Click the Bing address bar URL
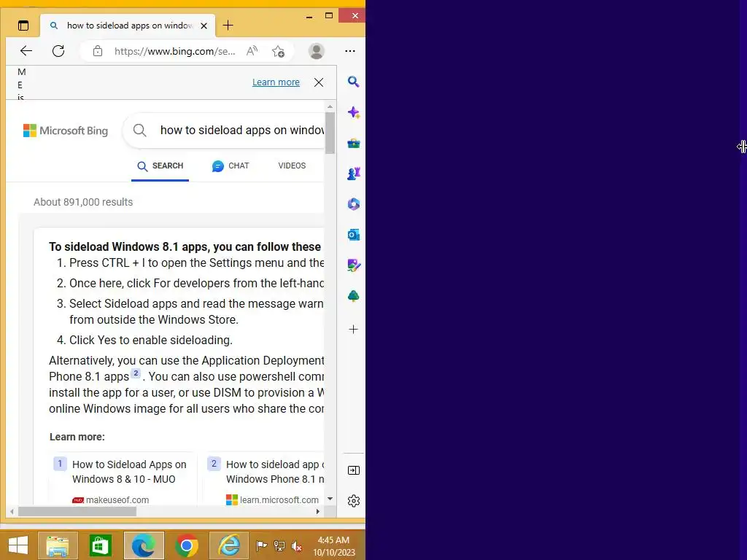747x560 pixels. 174,52
